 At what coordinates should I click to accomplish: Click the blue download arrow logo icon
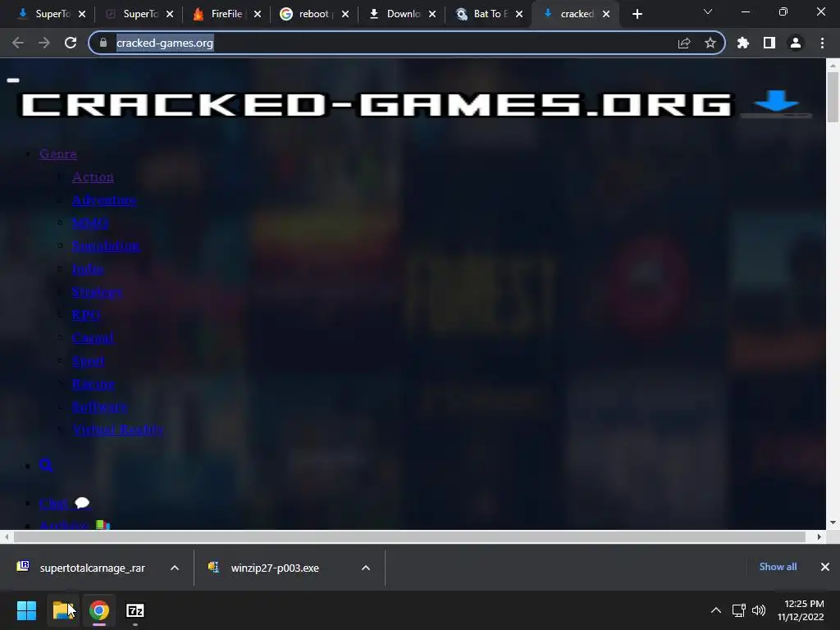[776, 103]
